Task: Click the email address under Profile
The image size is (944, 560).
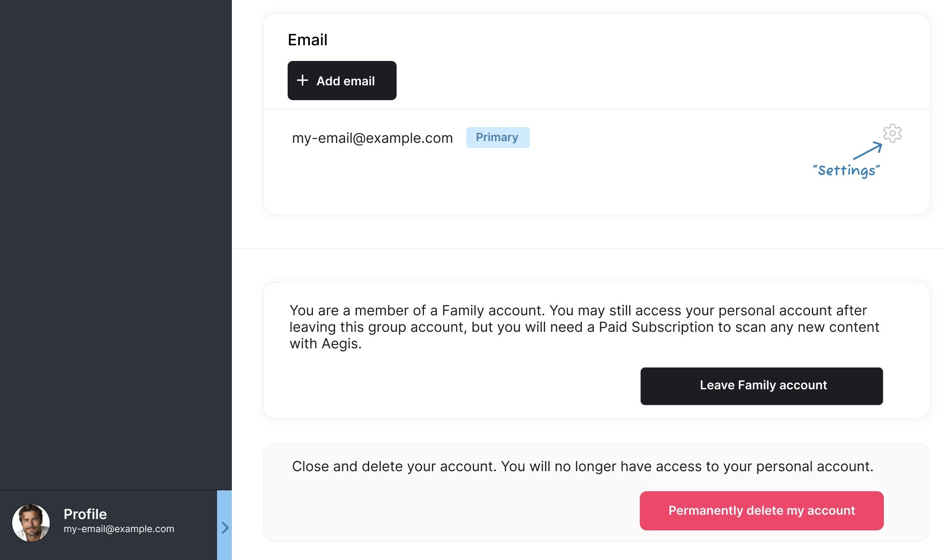Action: coord(119,529)
